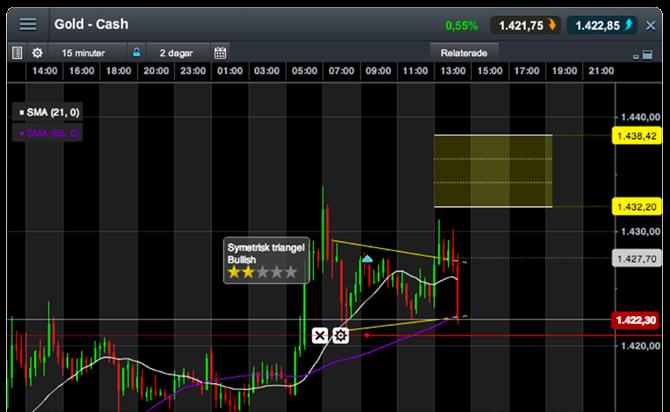670x412 pixels.
Task: Click the gray 1.427,70 price label
Action: (x=637, y=259)
